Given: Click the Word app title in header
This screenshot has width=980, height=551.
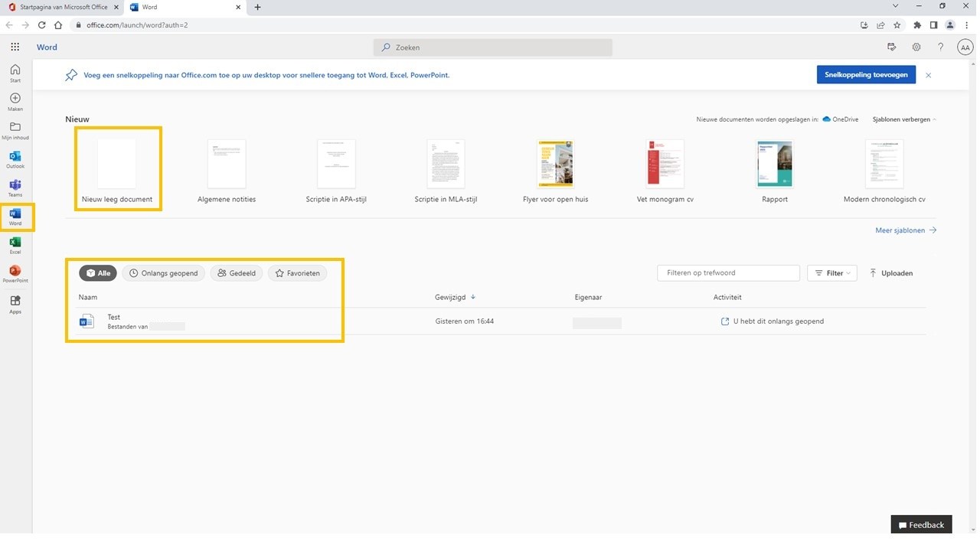Looking at the screenshot, I should pyautogui.click(x=47, y=47).
